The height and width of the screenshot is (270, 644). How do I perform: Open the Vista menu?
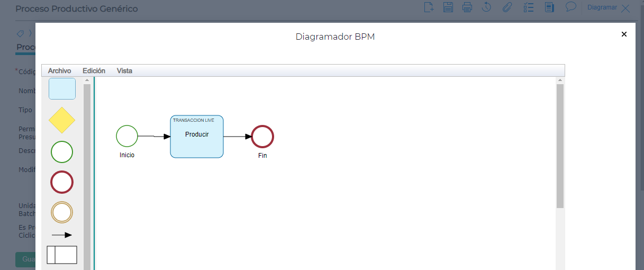(x=124, y=70)
